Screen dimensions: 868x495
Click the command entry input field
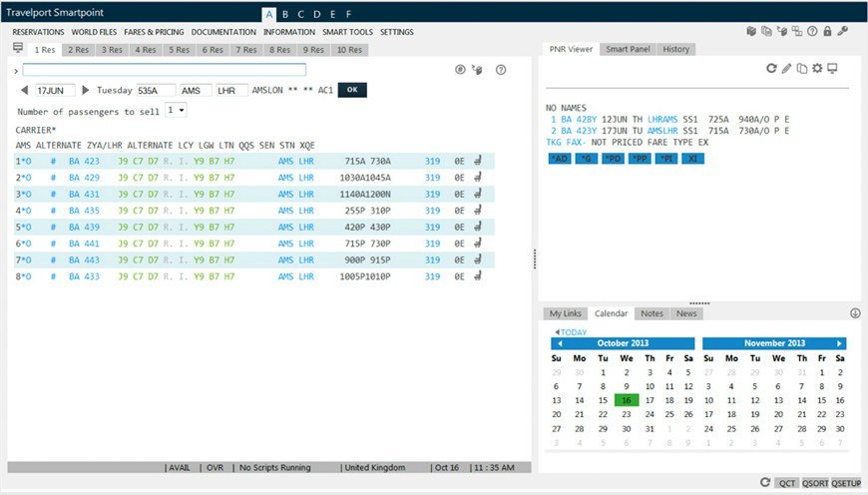[x=165, y=70]
